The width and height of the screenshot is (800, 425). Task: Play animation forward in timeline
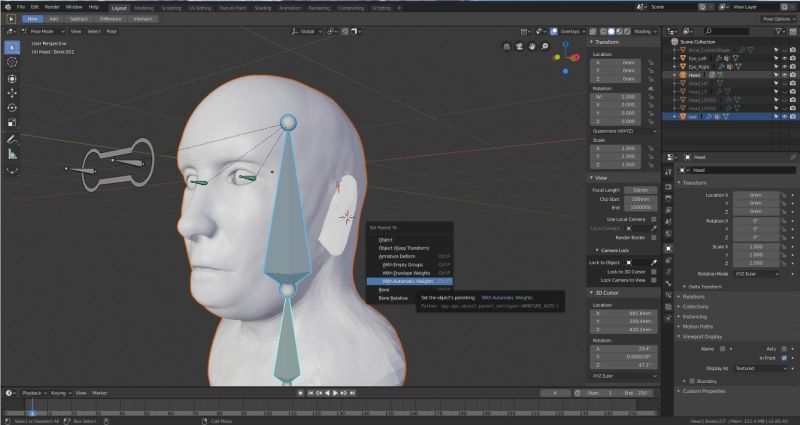tap(335, 393)
